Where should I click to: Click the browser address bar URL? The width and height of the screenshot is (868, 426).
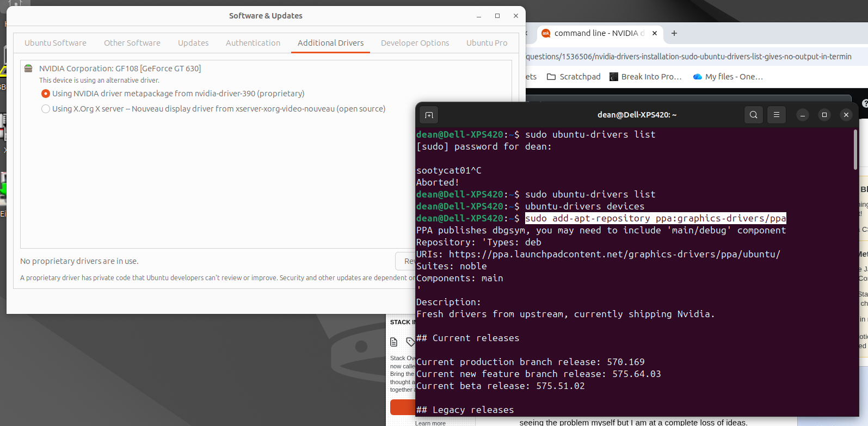click(x=688, y=57)
